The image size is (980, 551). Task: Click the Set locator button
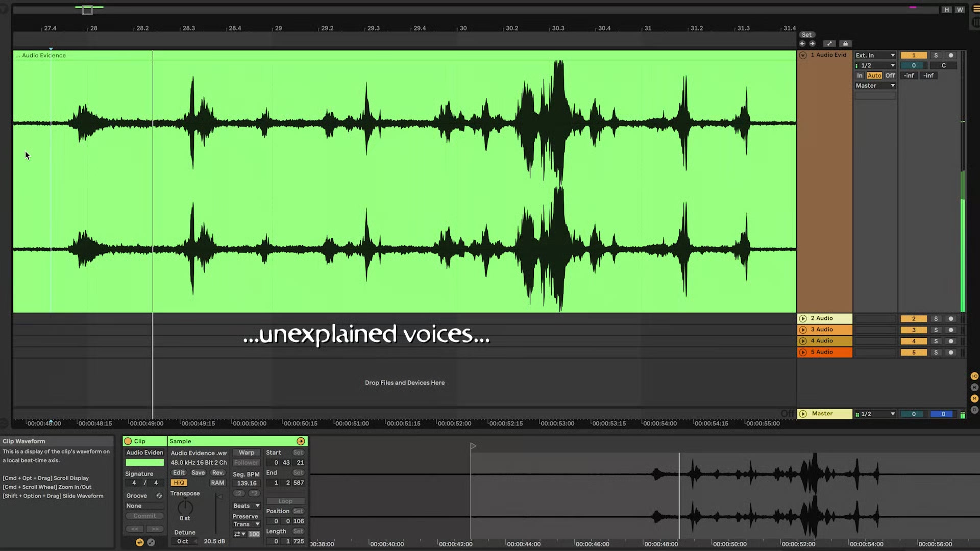(806, 35)
